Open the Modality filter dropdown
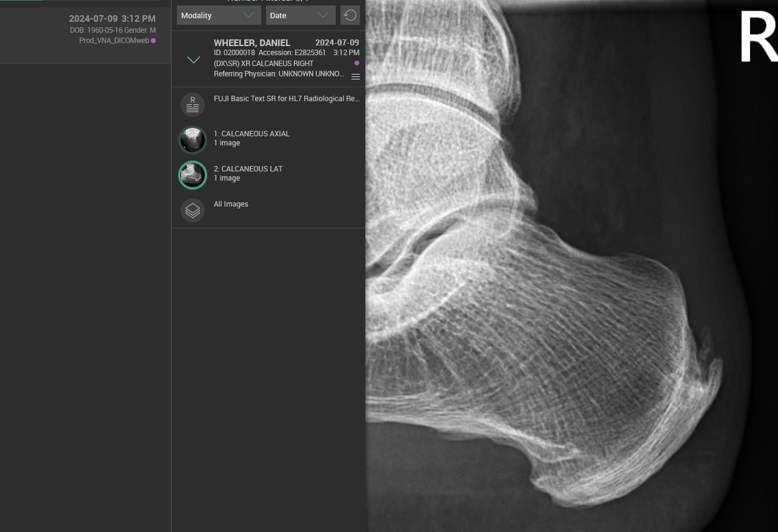The height and width of the screenshot is (532, 778). pos(219,15)
